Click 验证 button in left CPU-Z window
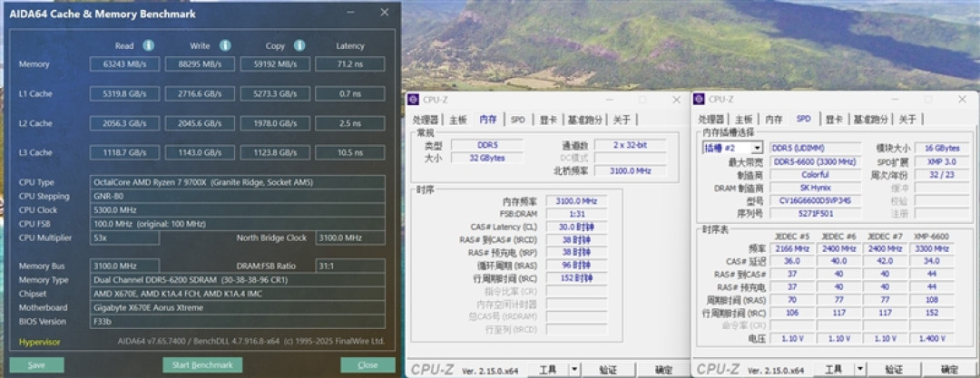Viewport: 980px width, 378px height. (608, 370)
